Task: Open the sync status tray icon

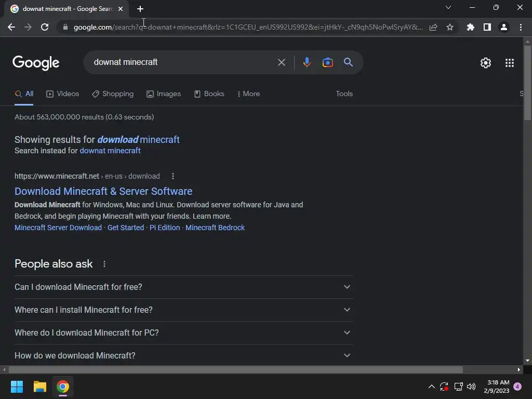Action: pos(444,387)
